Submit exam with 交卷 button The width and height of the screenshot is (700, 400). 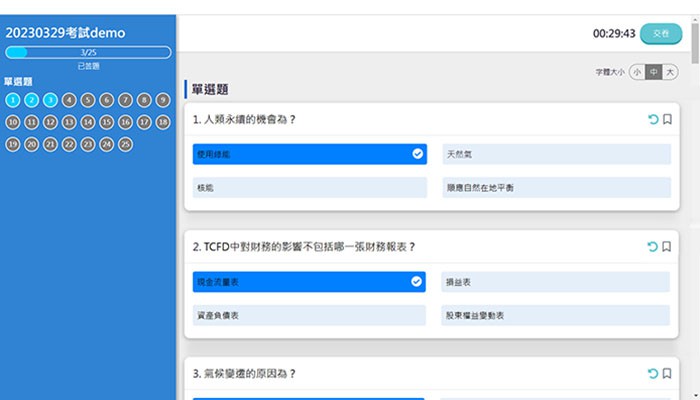[659, 33]
